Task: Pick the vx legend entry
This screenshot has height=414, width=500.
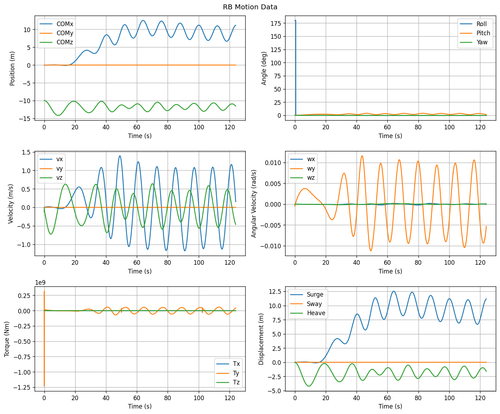Action: click(x=52, y=159)
